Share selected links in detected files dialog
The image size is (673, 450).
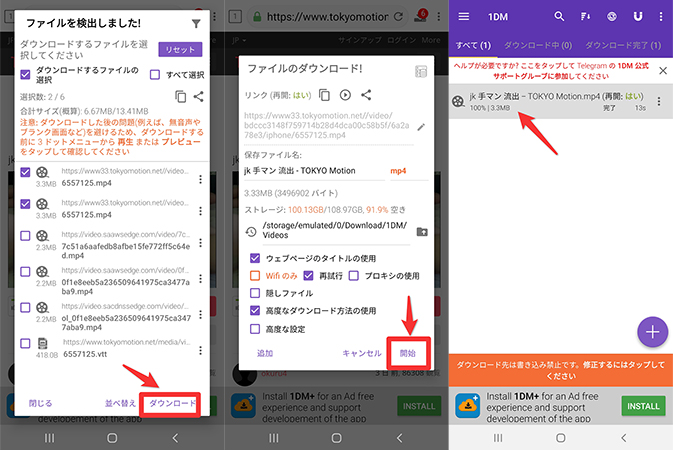(198, 97)
